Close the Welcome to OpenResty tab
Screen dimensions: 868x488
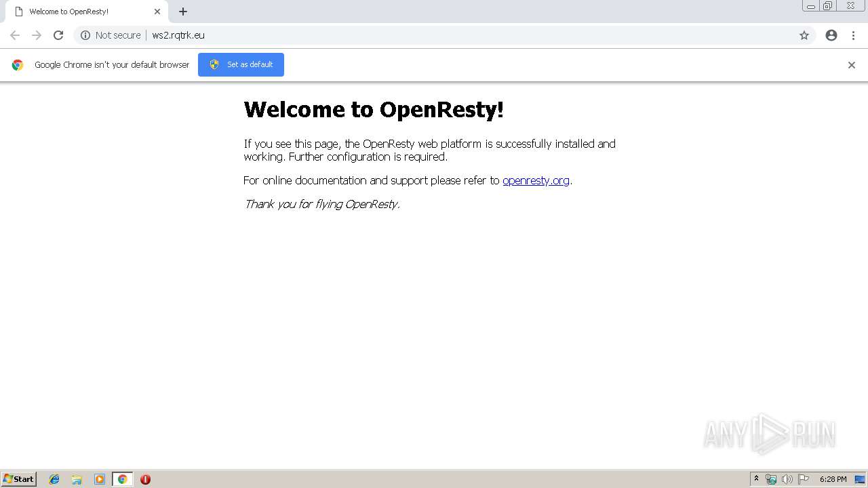(157, 12)
